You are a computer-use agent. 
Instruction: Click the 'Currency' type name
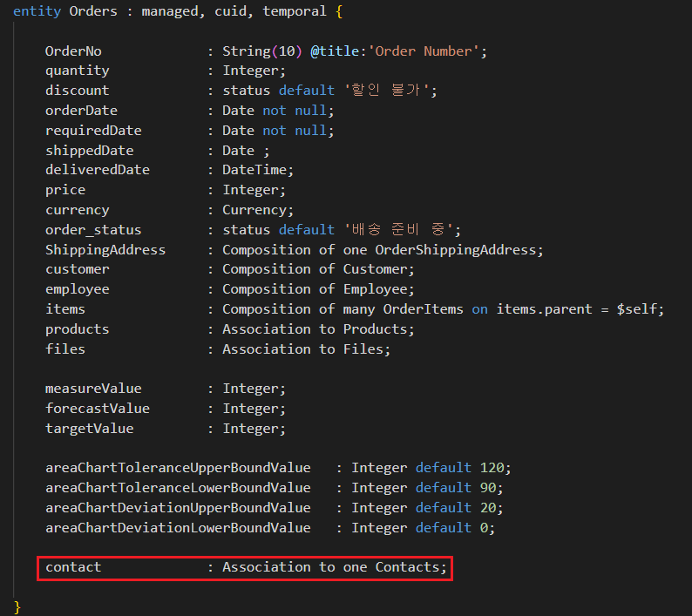[x=254, y=210]
